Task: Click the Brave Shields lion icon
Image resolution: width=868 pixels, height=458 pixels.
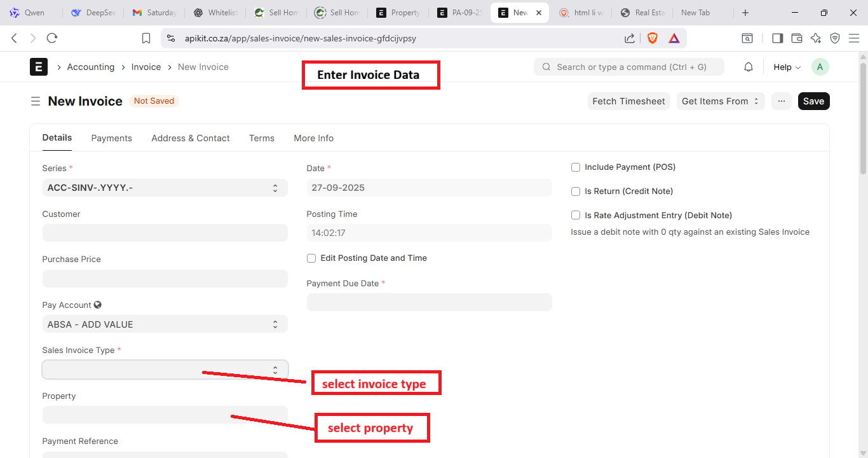Action: tap(653, 38)
